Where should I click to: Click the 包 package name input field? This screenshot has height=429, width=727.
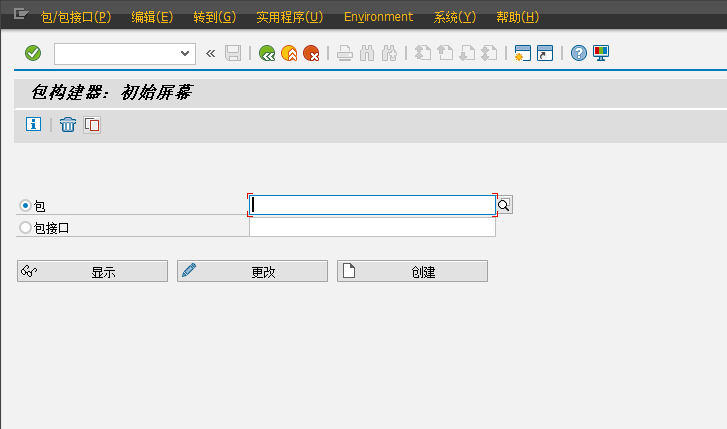pyautogui.click(x=372, y=205)
